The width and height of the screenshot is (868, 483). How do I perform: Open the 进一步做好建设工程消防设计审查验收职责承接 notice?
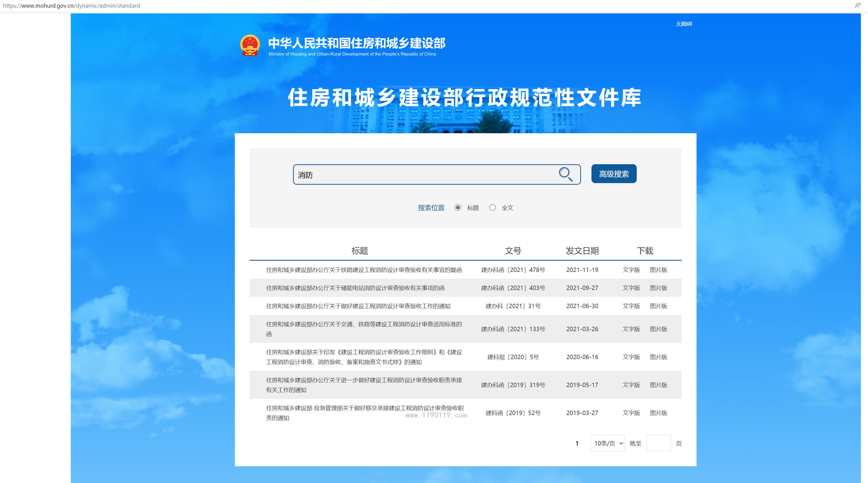(x=364, y=385)
